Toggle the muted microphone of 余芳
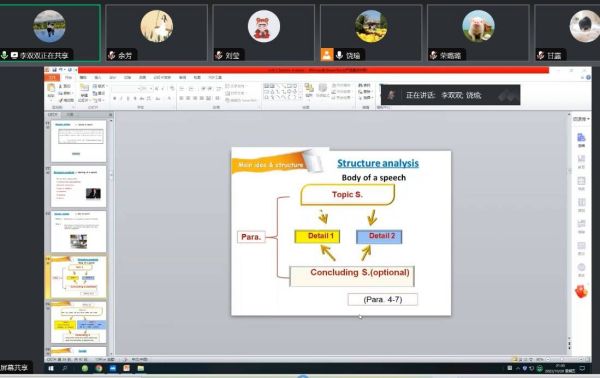Screen dimensions: 600x378 pos(112,55)
